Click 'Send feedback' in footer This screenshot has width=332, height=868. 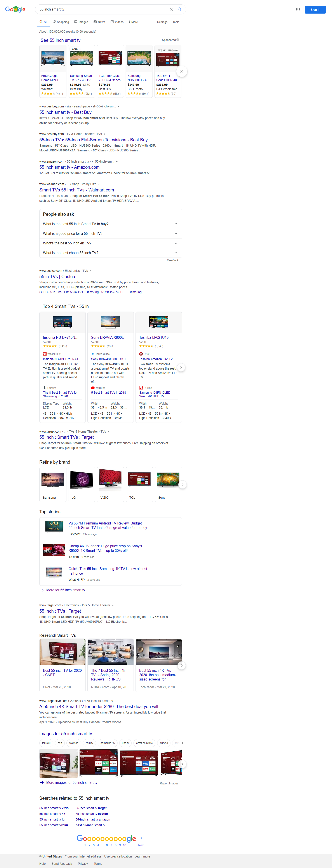point(62,864)
